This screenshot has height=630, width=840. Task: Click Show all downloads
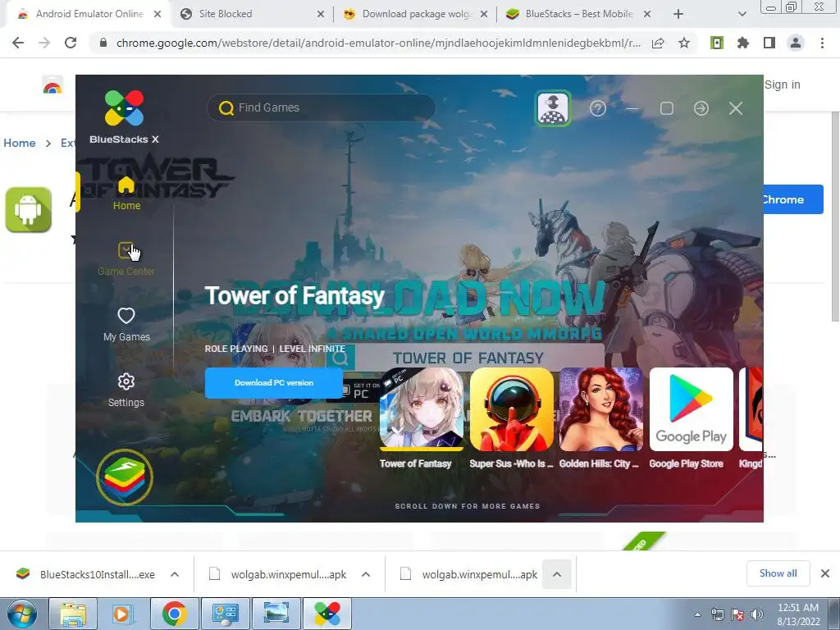coord(778,573)
